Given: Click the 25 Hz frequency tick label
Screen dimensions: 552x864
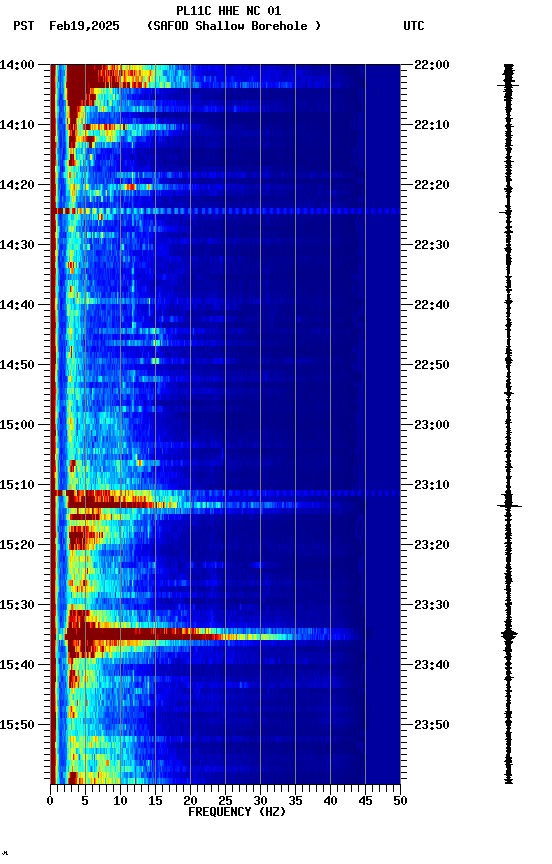Looking at the screenshot, I should coord(225,801).
